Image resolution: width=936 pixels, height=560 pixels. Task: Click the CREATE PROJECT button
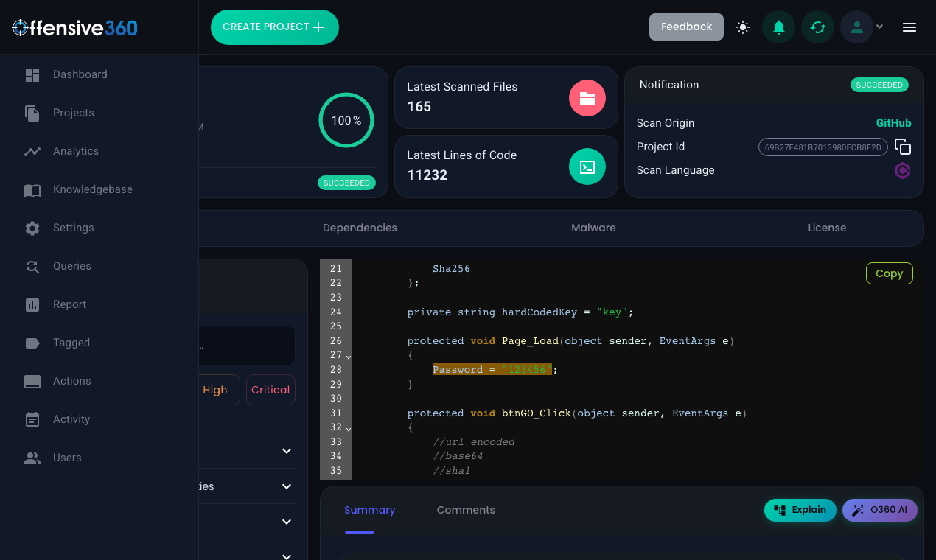click(x=274, y=27)
